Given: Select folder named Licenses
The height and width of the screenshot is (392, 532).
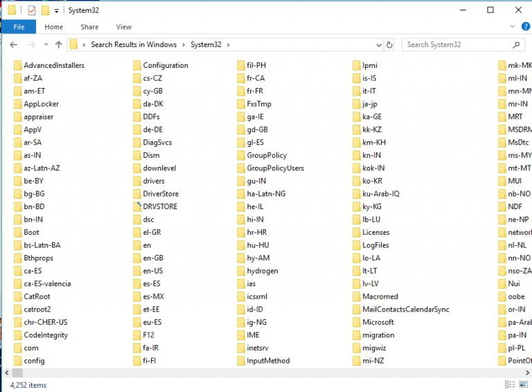Looking at the screenshot, I should (371, 232).
